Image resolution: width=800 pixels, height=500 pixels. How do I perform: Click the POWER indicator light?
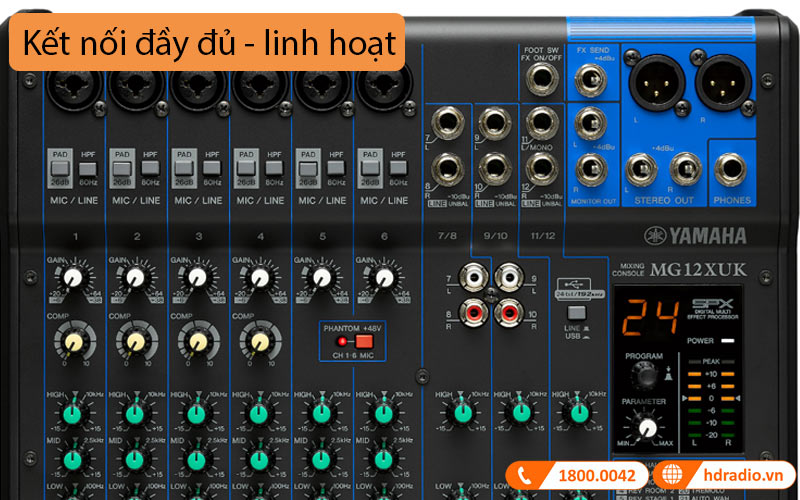727,340
